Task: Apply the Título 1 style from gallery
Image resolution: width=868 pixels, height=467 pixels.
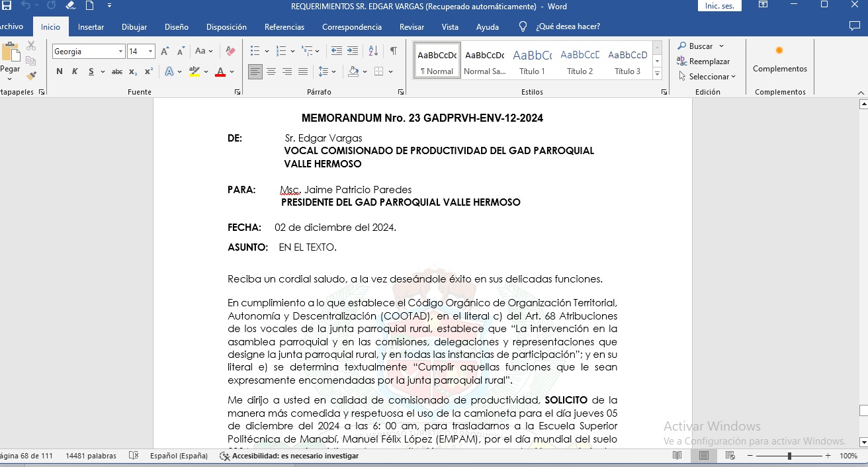Action: pyautogui.click(x=532, y=61)
